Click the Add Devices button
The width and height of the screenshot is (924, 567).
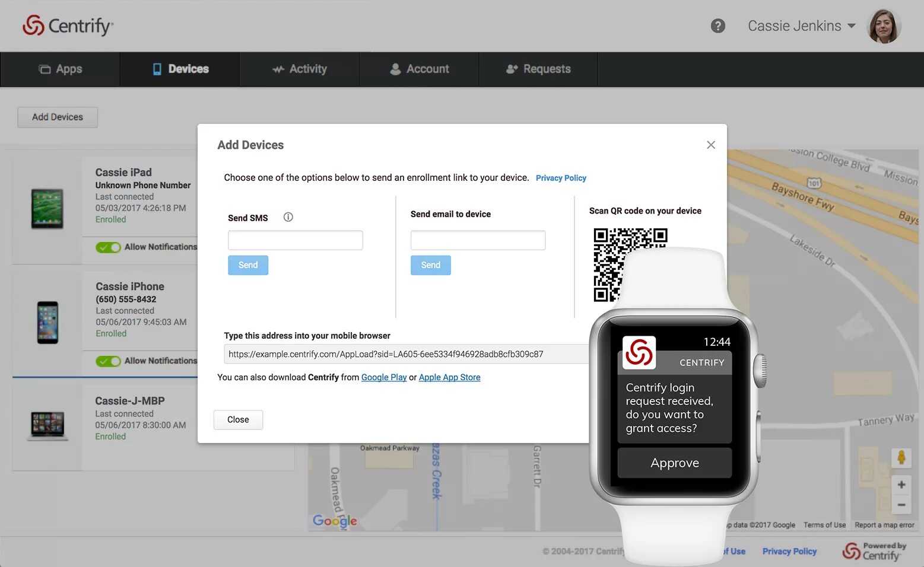[x=58, y=117]
